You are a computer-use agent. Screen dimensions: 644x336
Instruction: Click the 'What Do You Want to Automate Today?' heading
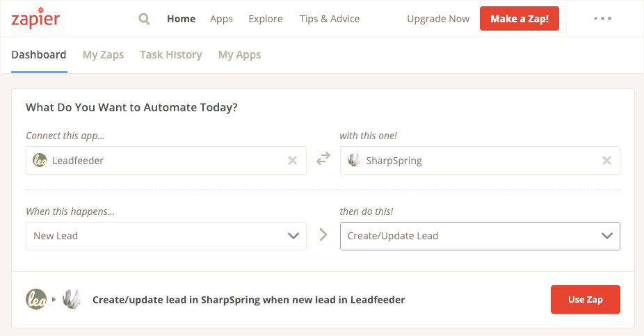point(131,108)
